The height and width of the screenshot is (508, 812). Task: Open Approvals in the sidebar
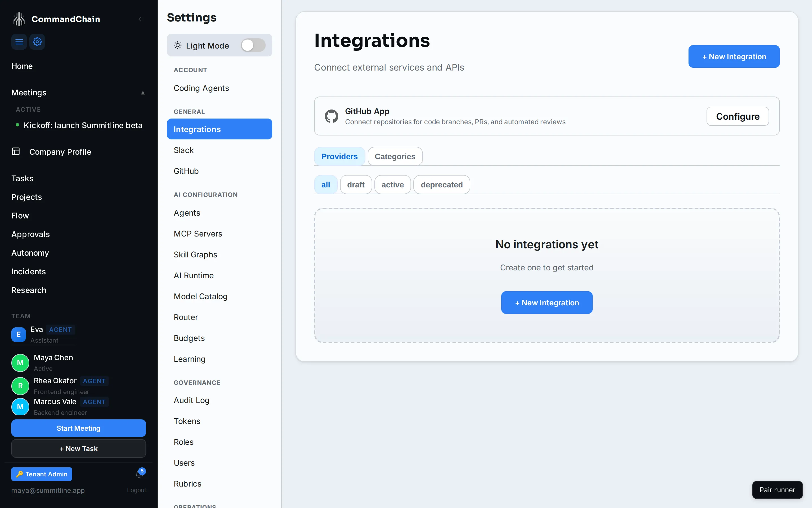(30, 234)
